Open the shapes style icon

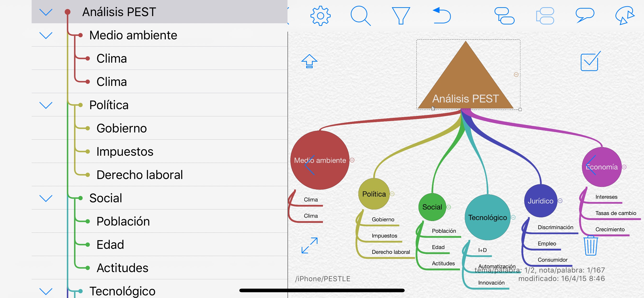click(625, 16)
